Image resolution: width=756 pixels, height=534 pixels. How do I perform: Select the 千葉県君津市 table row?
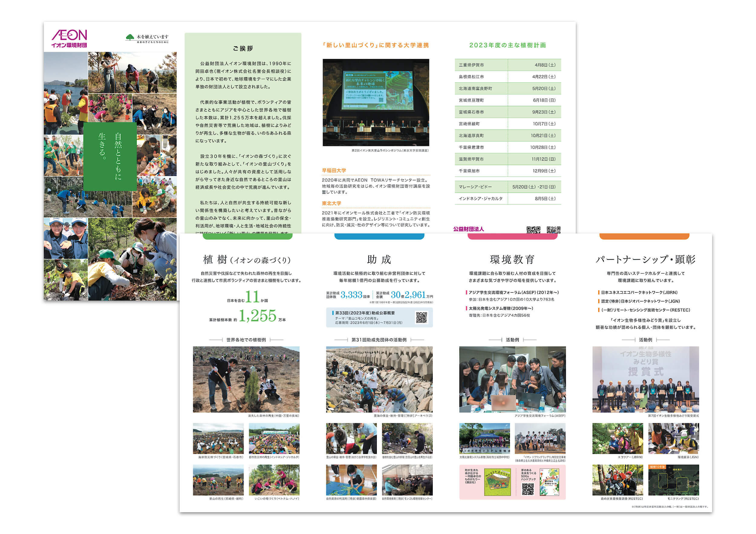point(508,147)
